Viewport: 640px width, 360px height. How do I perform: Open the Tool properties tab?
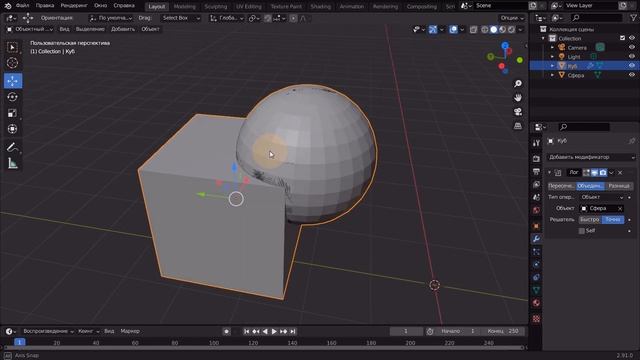(x=536, y=143)
